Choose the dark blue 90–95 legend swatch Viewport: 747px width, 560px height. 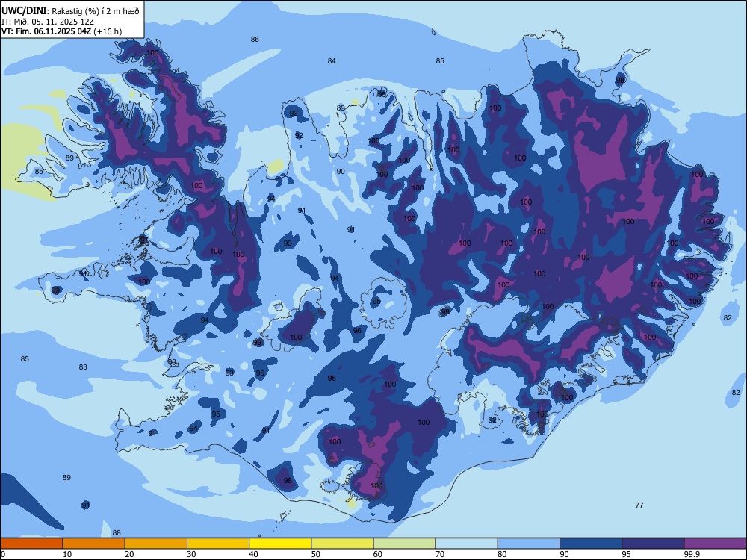591,544
